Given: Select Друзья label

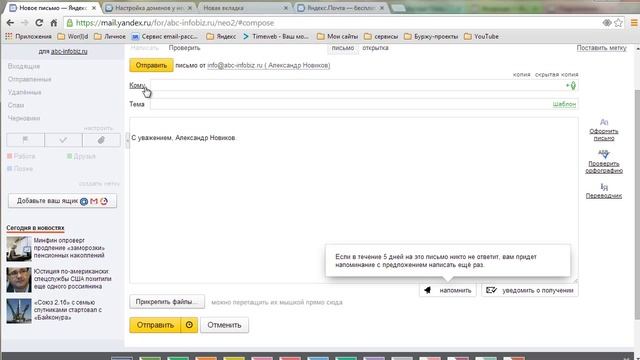Looking at the screenshot, I should pos(81,156).
